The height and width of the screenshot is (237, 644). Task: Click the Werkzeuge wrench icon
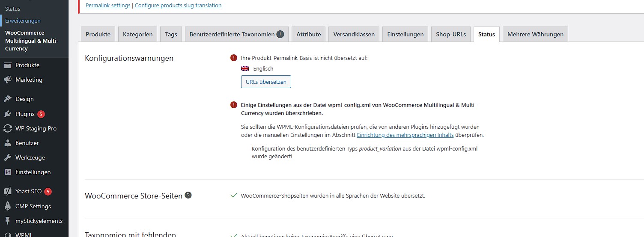[8, 157]
